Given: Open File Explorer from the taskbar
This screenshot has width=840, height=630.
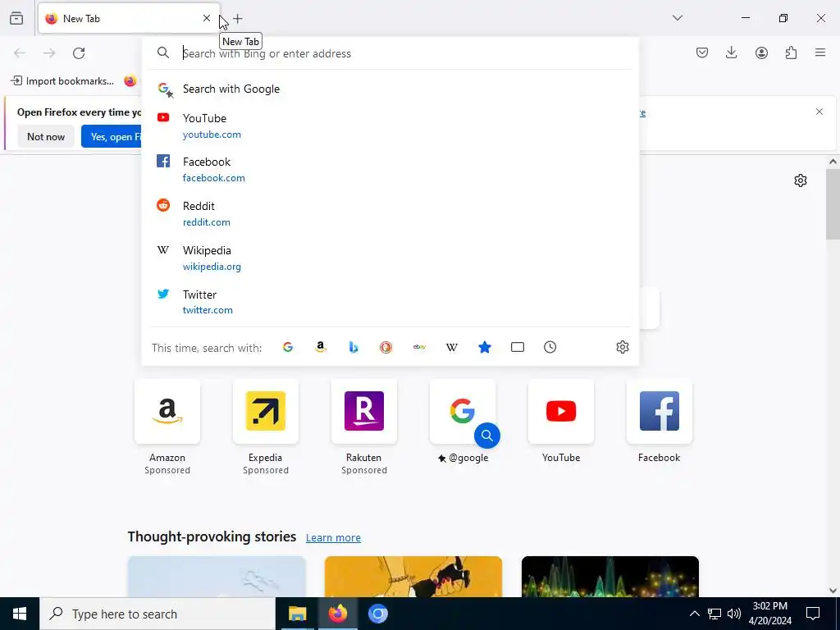Looking at the screenshot, I should pyautogui.click(x=297, y=614).
